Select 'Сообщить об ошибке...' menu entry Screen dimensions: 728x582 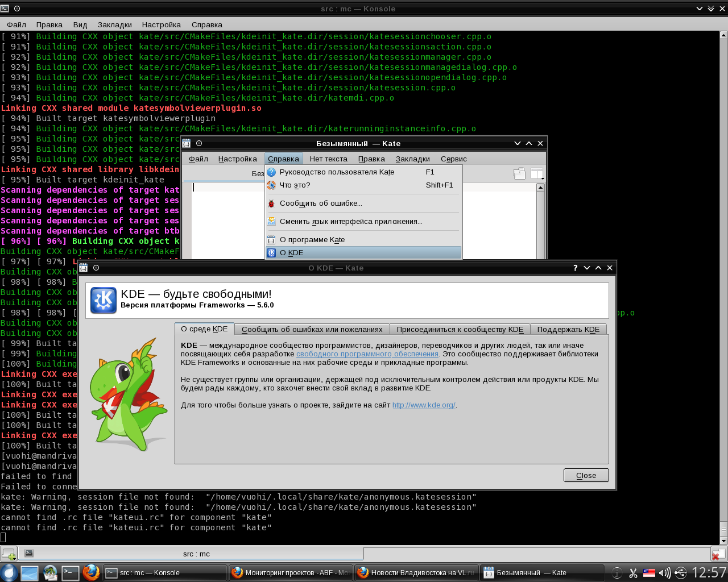321,203
